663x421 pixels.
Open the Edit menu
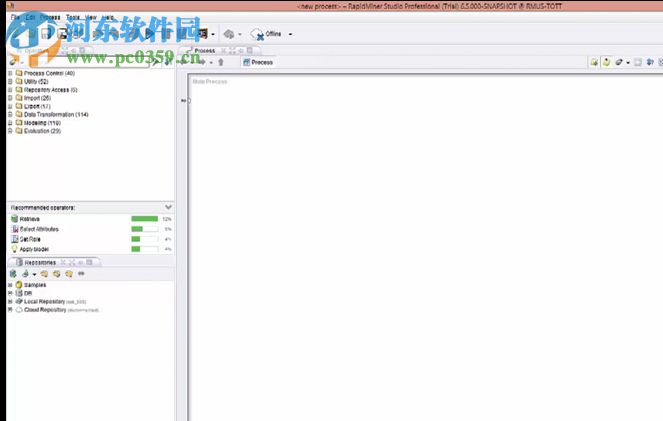click(30, 17)
